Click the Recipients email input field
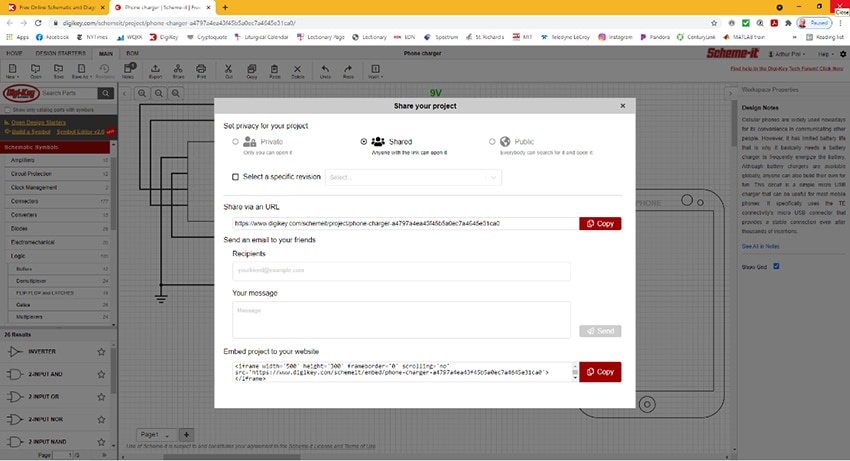850x461 pixels. coord(401,271)
